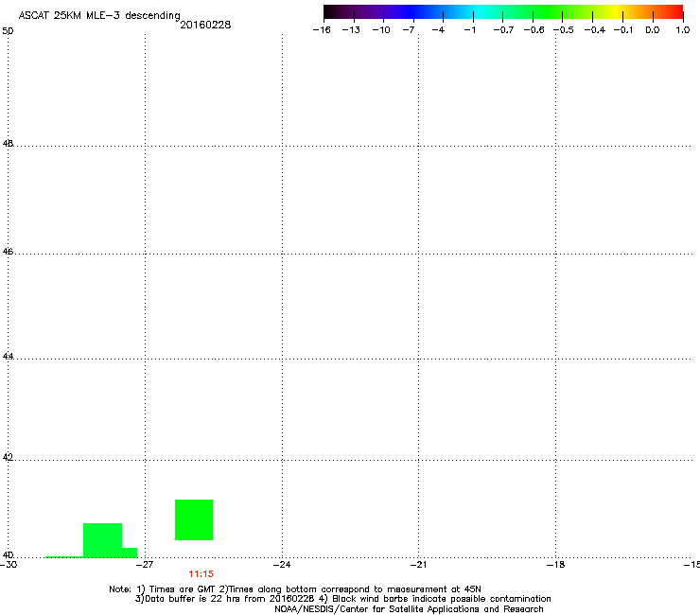
Task: Click the -16 color scale label
Action: click(x=322, y=30)
